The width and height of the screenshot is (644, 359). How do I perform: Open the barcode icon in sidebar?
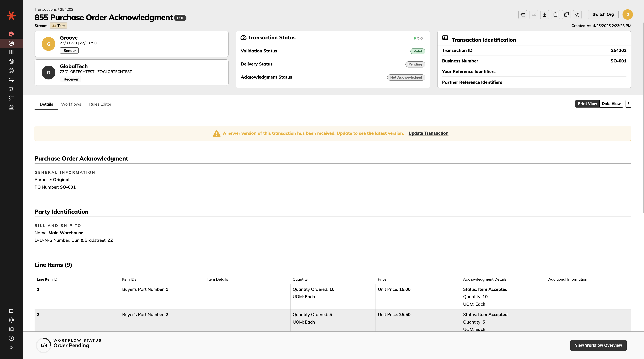tap(11, 52)
